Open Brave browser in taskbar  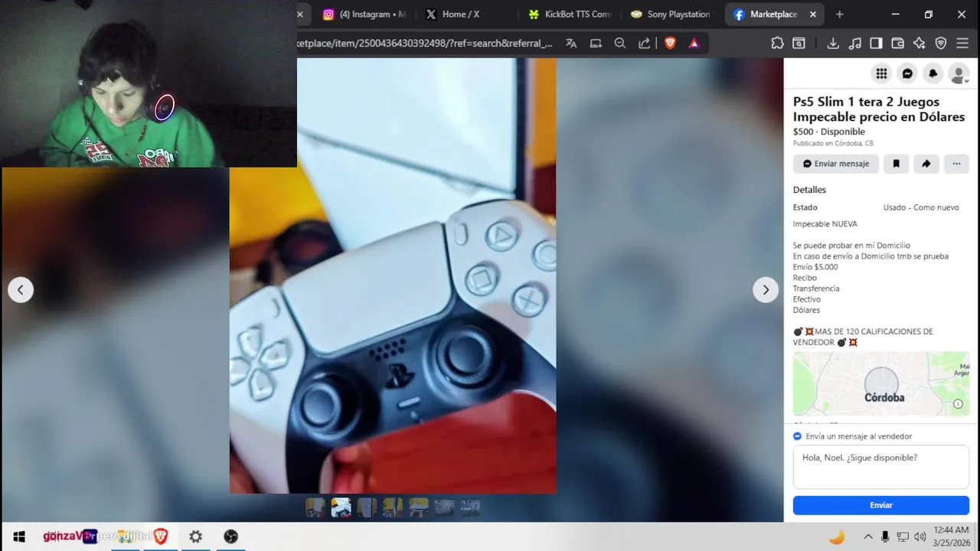click(160, 536)
